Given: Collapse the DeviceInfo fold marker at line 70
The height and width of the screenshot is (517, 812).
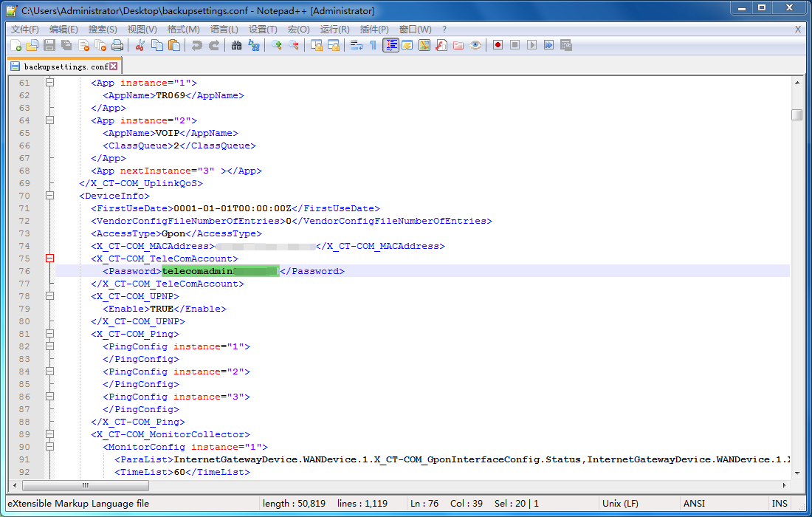Looking at the screenshot, I should coord(50,196).
